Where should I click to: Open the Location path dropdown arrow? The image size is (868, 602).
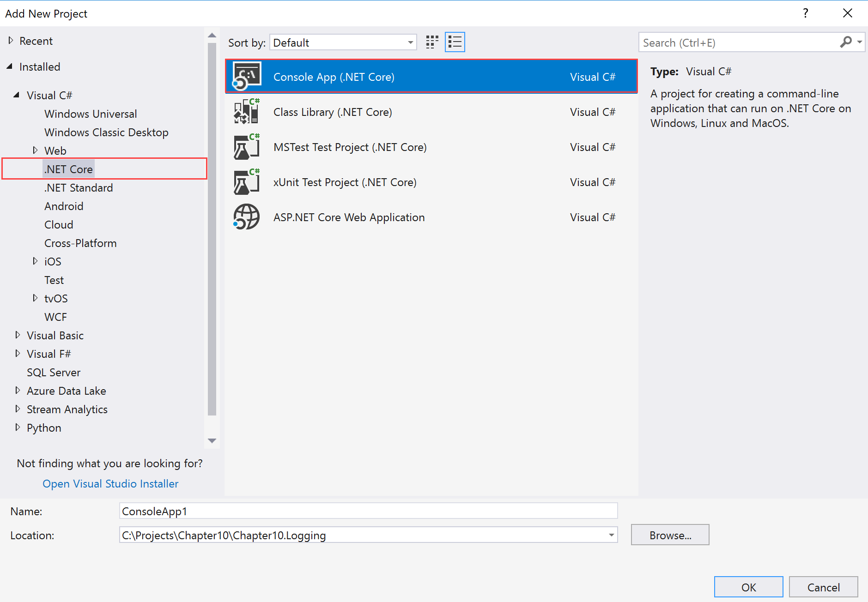coord(611,535)
